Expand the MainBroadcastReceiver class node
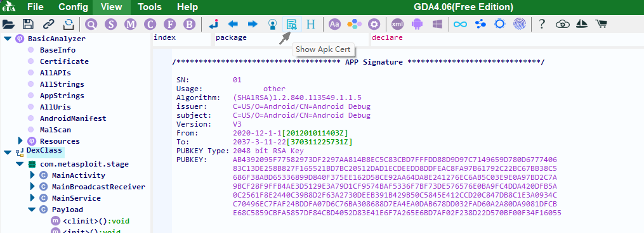 point(32,187)
